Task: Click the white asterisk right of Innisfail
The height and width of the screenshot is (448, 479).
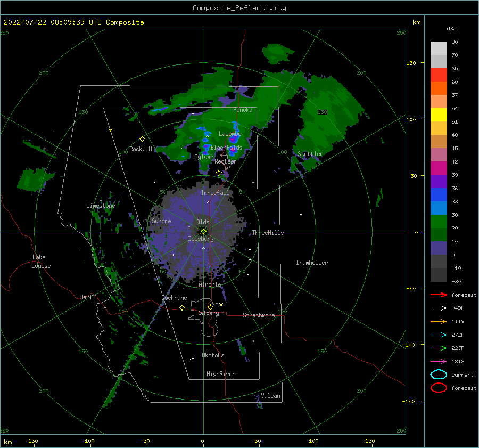Action: (x=253, y=183)
